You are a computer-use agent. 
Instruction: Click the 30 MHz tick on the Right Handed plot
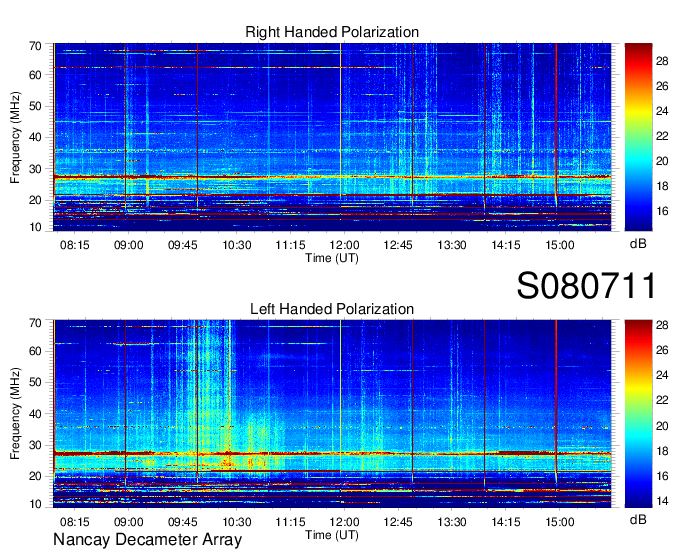(x=35, y=169)
